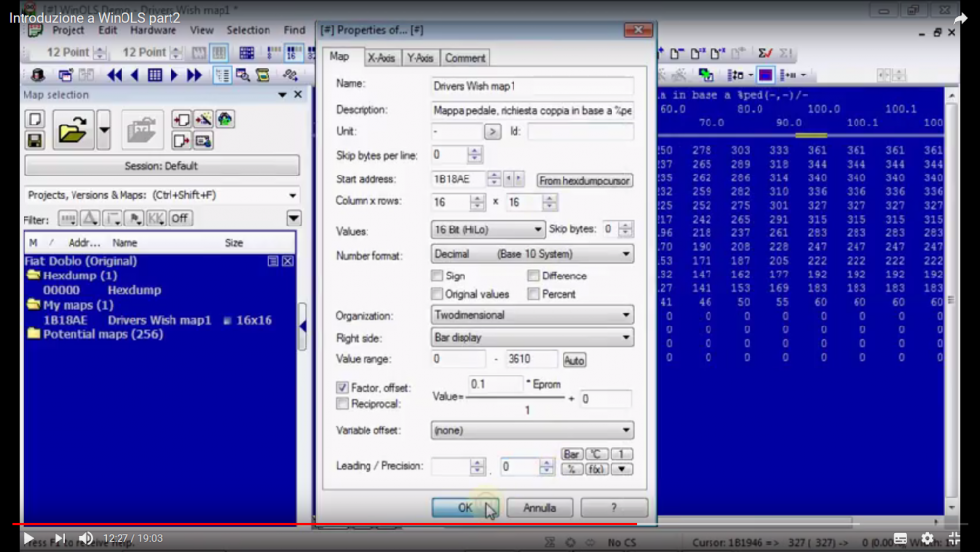Click the Bar preset button
Viewport: 980px width, 552px height.
click(571, 454)
